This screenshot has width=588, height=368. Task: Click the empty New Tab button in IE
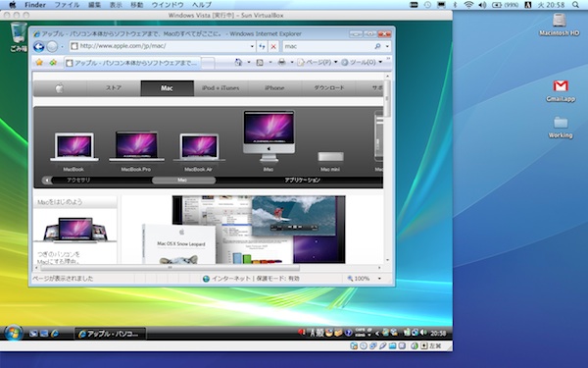[208, 63]
